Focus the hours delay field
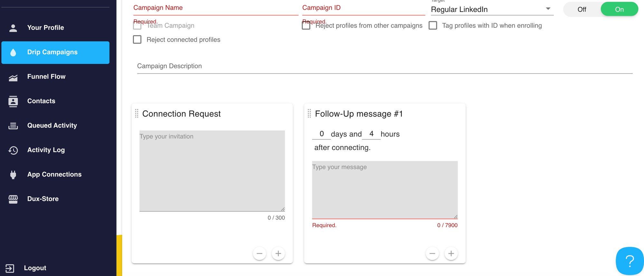 click(371, 134)
